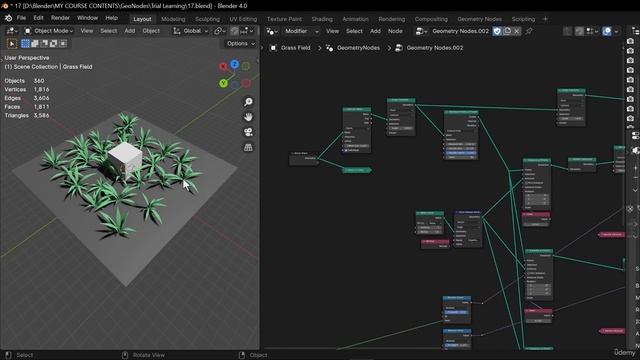Viewport: 640px width, 360px height.
Task: Open the Help menu
Action: pos(111,18)
